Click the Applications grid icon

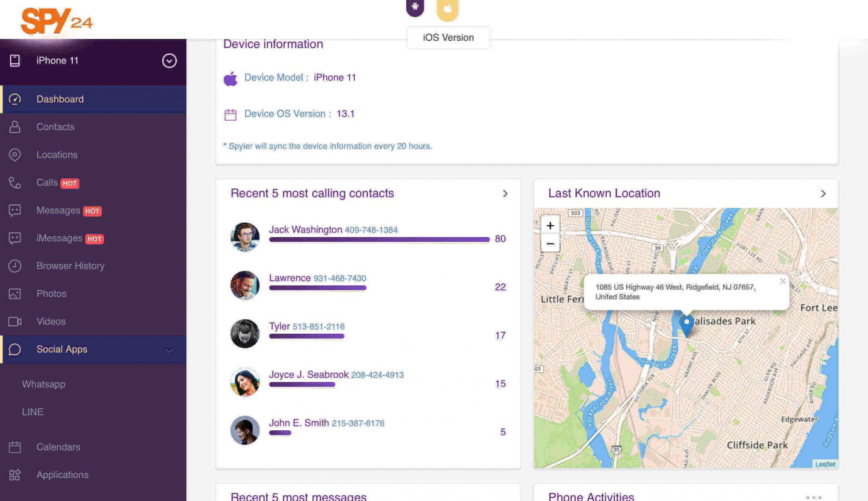coord(15,475)
